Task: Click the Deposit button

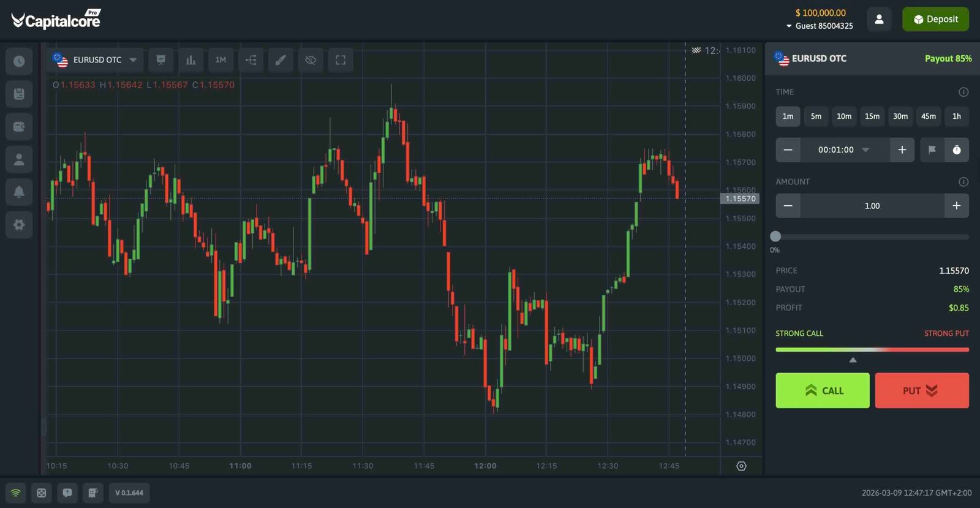Action: [x=935, y=19]
